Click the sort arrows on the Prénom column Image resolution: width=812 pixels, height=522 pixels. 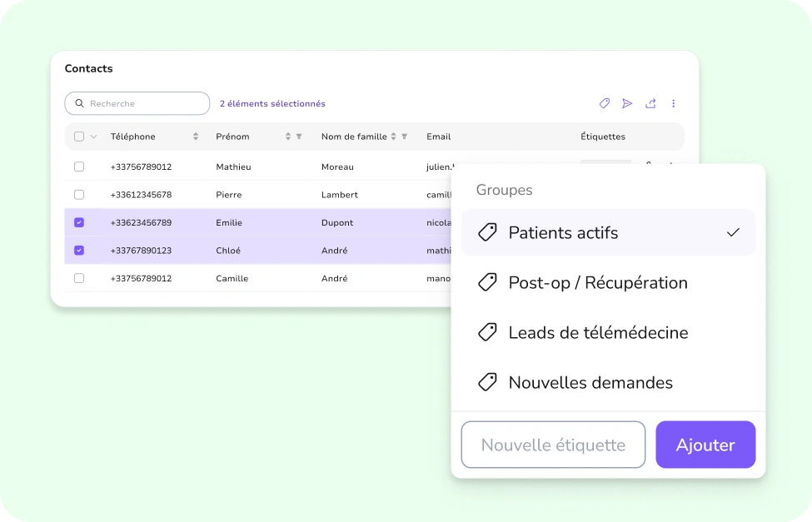point(288,137)
